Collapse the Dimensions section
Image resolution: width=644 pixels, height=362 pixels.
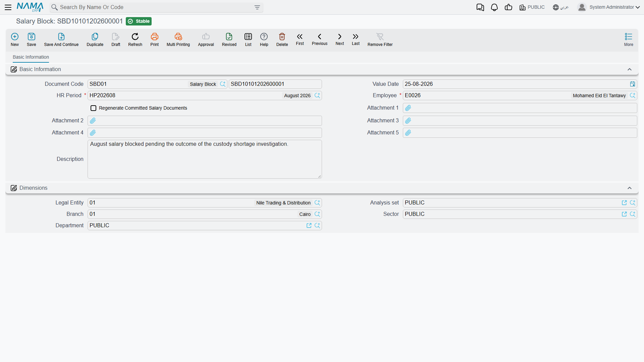(x=630, y=188)
